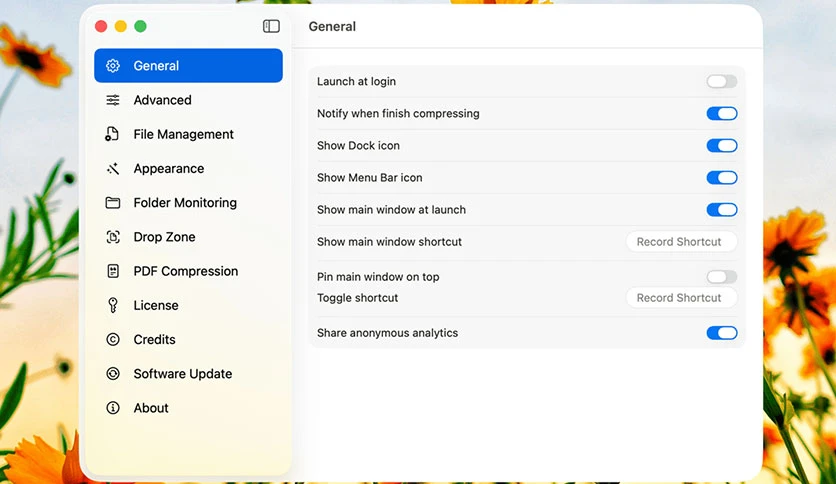Open the Advanced settings section
The image size is (836, 484).
coord(188,100)
